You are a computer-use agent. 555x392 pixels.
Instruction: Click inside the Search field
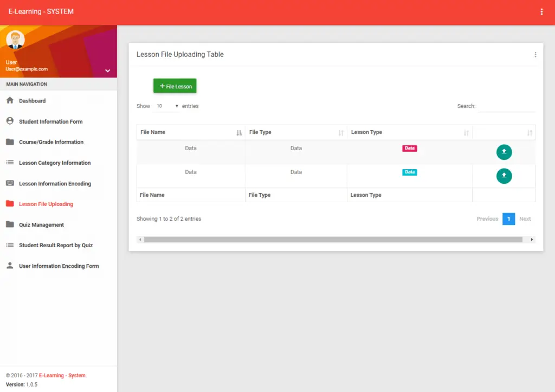508,106
